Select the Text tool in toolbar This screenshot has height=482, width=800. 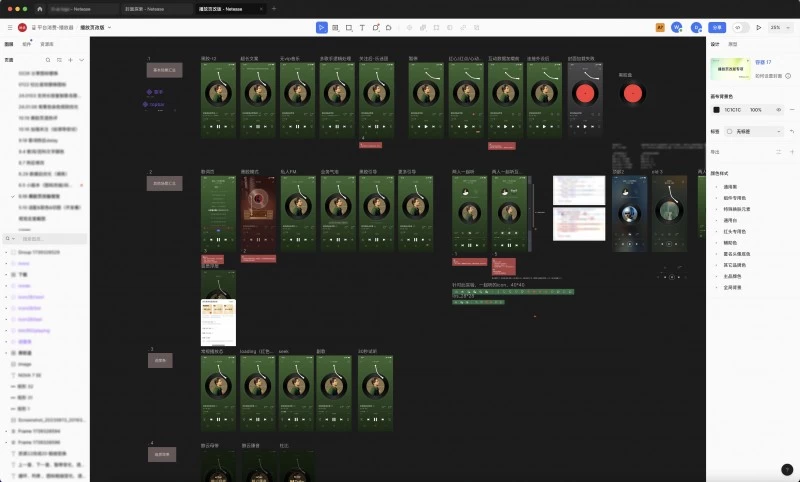[362, 27]
